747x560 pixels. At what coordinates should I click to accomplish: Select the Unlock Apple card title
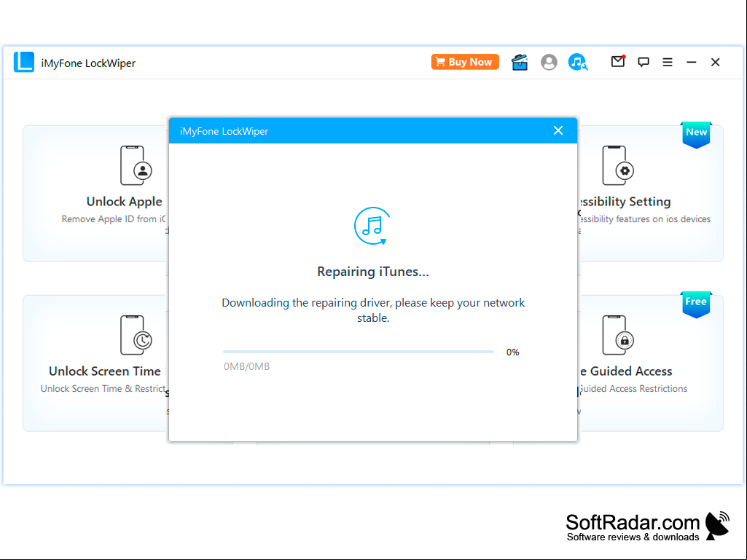coord(125,202)
